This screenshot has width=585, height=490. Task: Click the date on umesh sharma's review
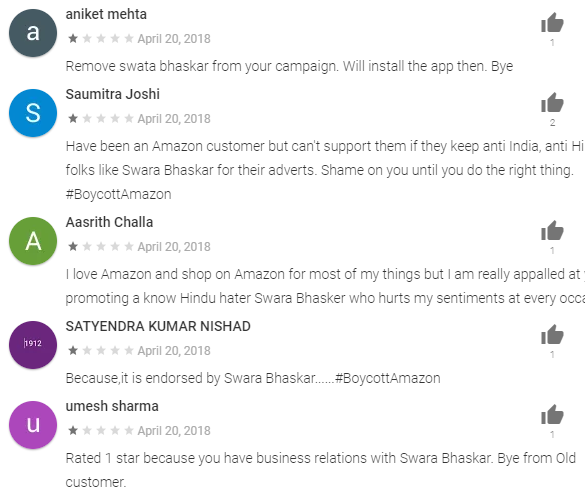click(x=174, y=431)
